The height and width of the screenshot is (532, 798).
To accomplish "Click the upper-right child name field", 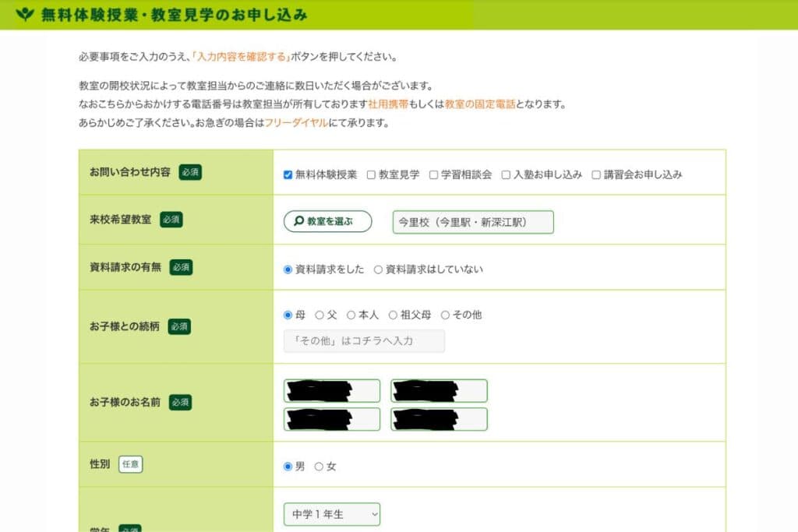I will click(440, 390).
